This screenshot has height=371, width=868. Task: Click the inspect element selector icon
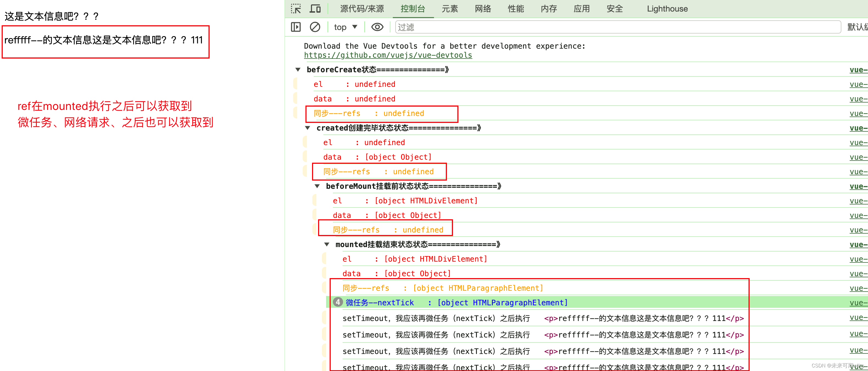pos(296,9)
